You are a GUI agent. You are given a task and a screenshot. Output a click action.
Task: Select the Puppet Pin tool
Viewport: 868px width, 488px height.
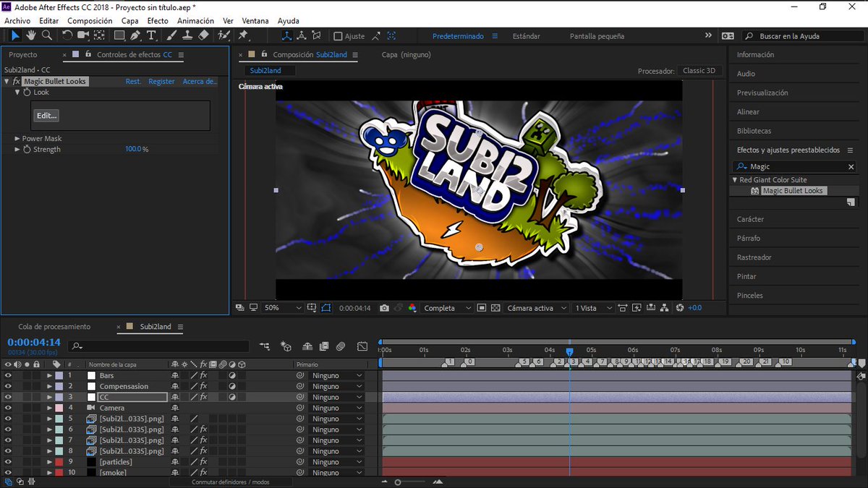tap(243, 35)
